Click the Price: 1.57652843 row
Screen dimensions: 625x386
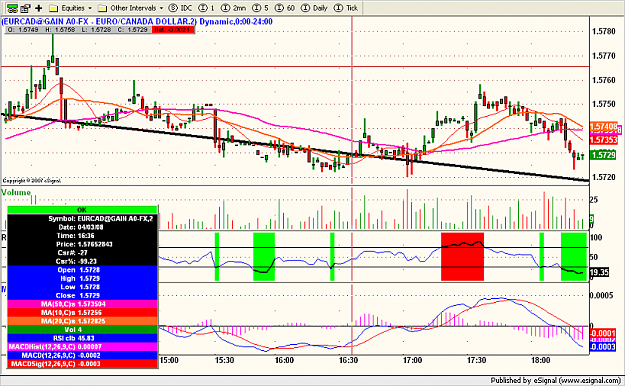coord(82,244)
